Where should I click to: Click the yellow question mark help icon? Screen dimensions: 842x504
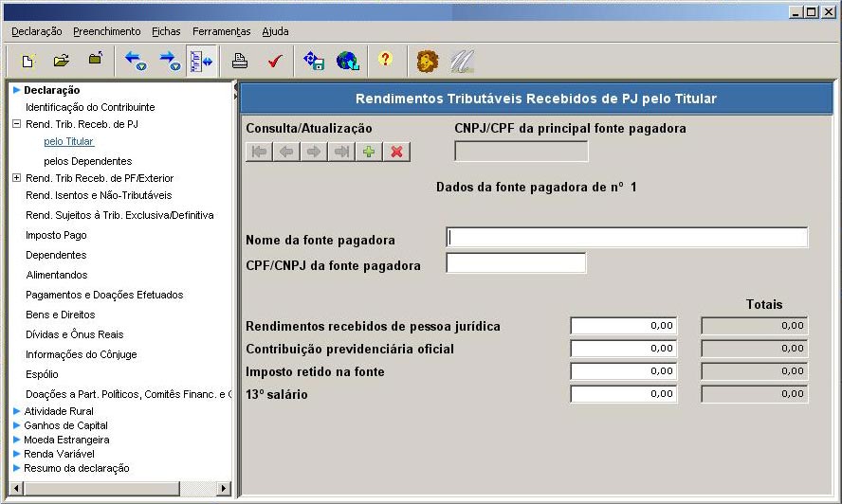(384, 60)
